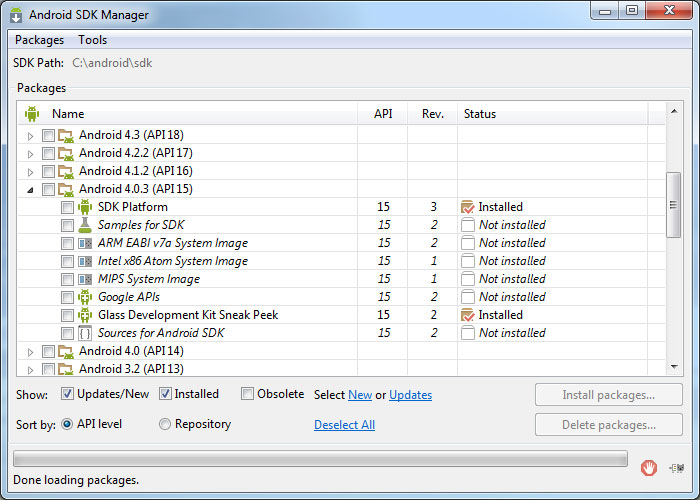Check the Android 4.3 (API 18) checkbox
Image resolution: width=700 pixels, height=500 pixels.
[48, 135]
